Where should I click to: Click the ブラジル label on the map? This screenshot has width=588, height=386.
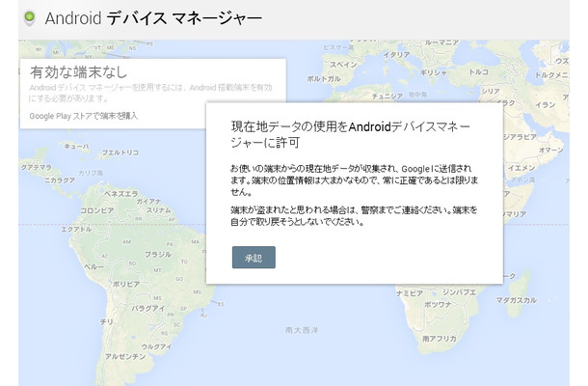point(158,254)
